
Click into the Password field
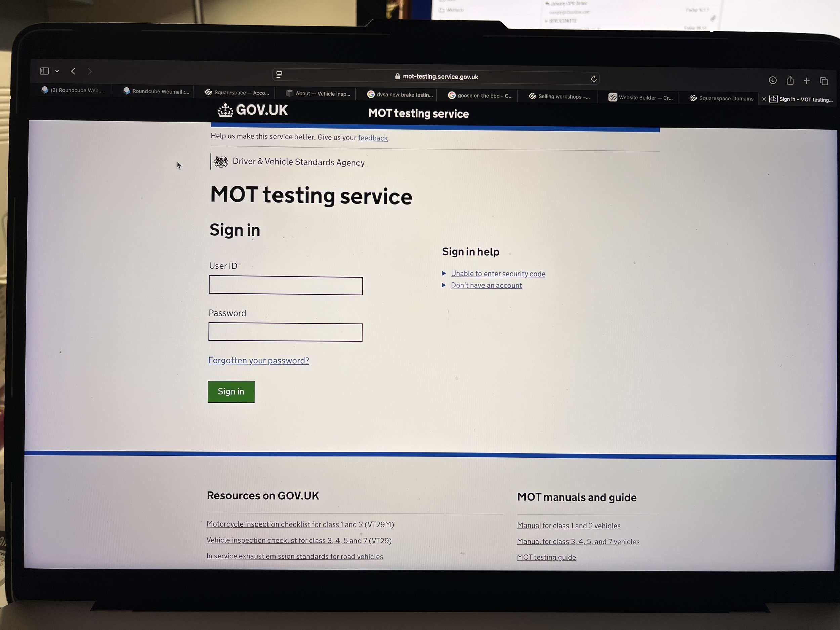(x=285, y=332)
